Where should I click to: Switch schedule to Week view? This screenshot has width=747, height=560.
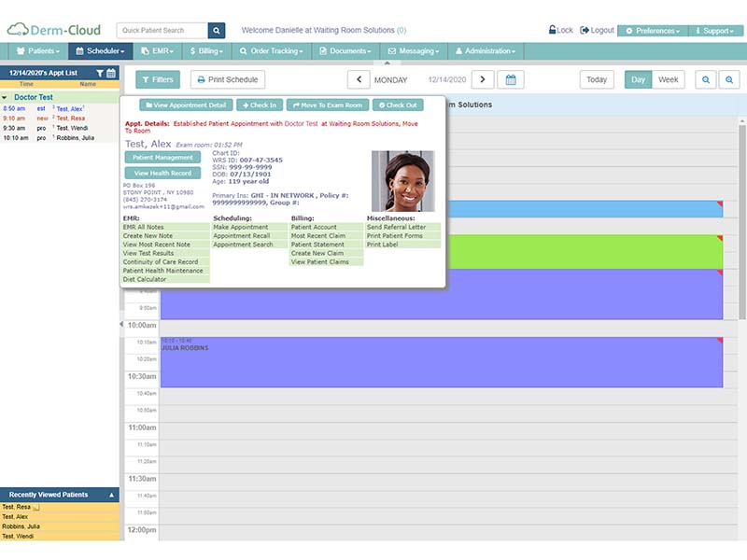pos(668,79)
